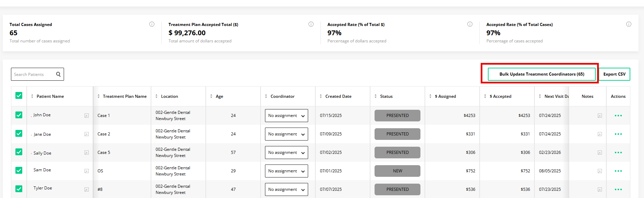This screenshot has height=198, width=644.
Task: Click $752 in the $ Accepted column
Action: pyautogui.click(x=525, y=171)
